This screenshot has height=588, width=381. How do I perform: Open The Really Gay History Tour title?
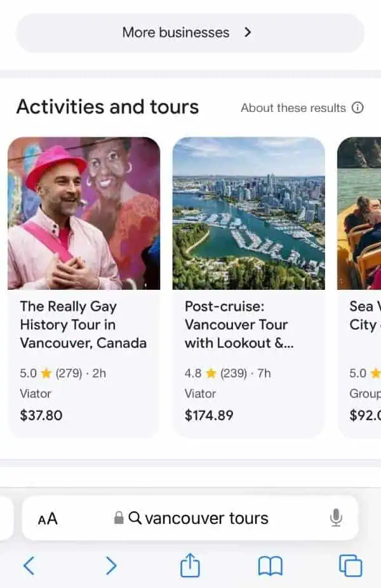83,325
